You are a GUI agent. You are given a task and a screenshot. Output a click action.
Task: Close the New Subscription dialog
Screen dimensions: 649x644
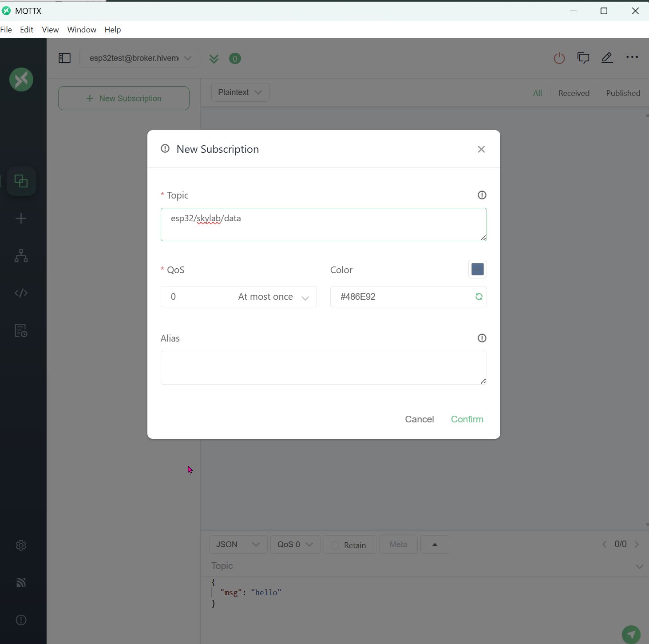coord(481,149)
